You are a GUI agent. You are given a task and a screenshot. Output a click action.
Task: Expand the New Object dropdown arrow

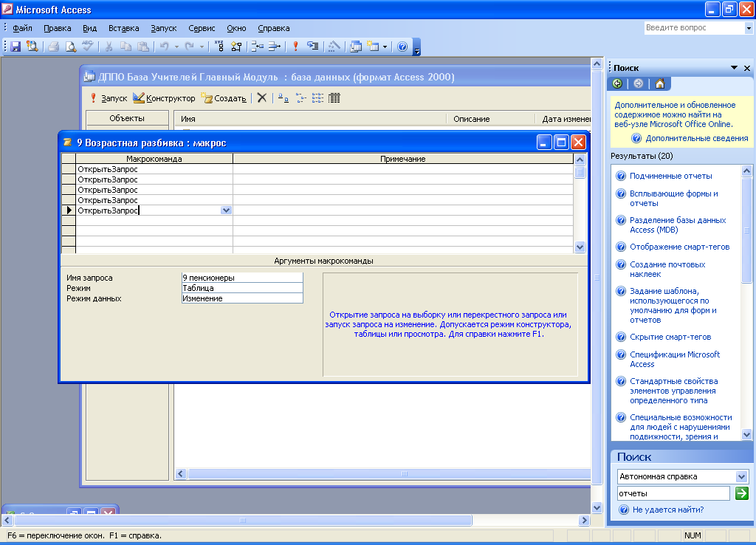tap(385, 47)
